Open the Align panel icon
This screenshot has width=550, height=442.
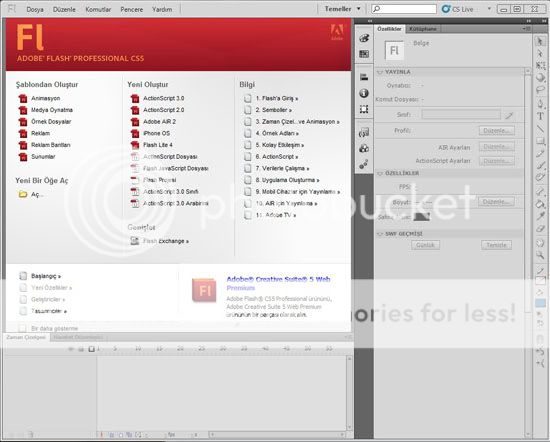364,77
